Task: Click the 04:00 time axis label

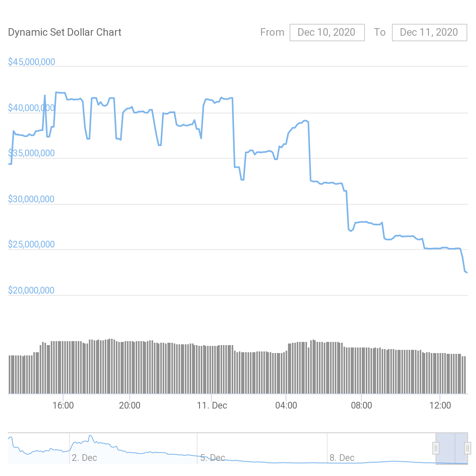Action: click(286, 405)
